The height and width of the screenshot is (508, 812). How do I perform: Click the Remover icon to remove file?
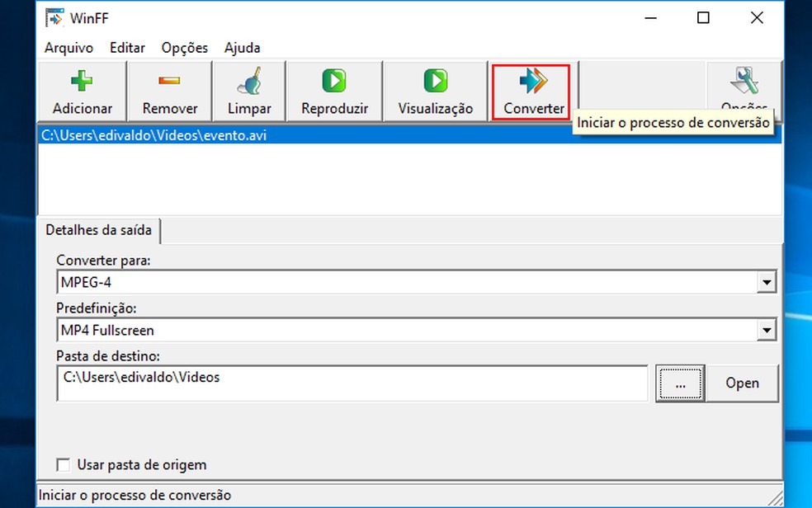(168, 81)
